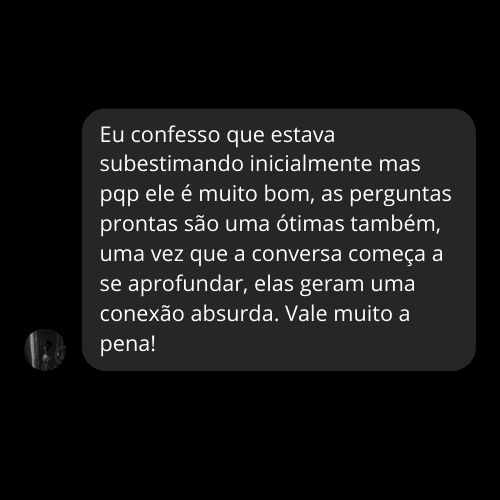Screen dimensions: 500x500
Task: Click the word 'conversa' in the message
Action: click(x=297, y=254)
